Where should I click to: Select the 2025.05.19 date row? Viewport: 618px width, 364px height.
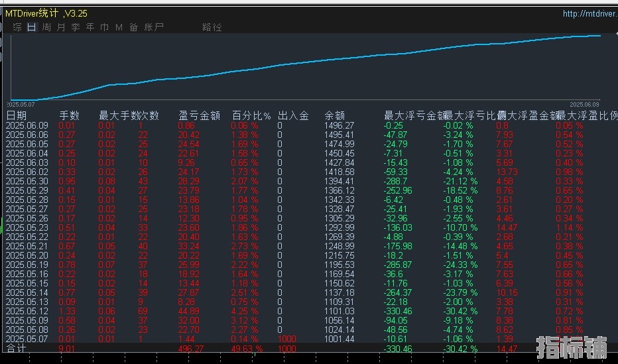pos(27,265)
